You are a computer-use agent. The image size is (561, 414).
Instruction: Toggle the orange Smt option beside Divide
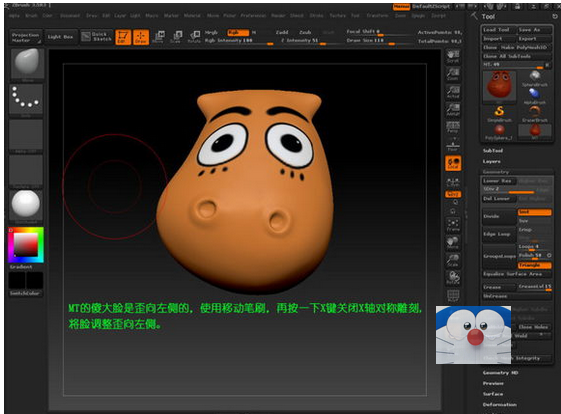point(535,212)
